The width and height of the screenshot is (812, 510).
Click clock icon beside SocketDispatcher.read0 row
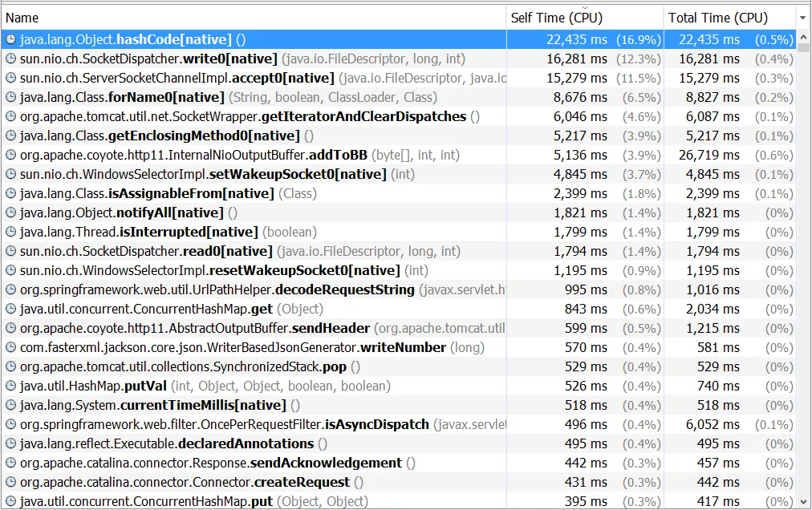click(x=10, y=251)
